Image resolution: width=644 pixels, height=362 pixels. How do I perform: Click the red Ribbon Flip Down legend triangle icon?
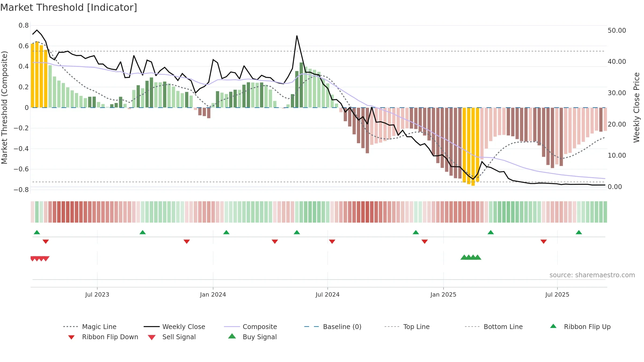pyautogui.click(x=71, y=337)
